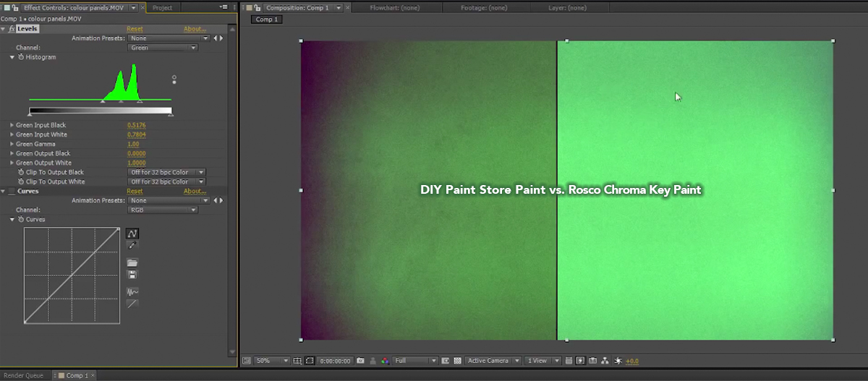The height and width of the screenshot is (381, 868).
Task: Open the Active Camera view dropdown
Action: pos(494,361)
